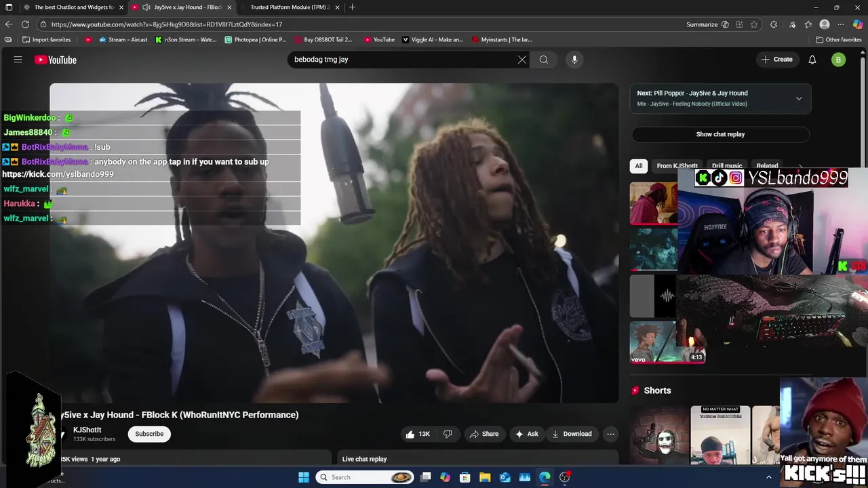Open the Photopea bookmark

pos(256,40)
